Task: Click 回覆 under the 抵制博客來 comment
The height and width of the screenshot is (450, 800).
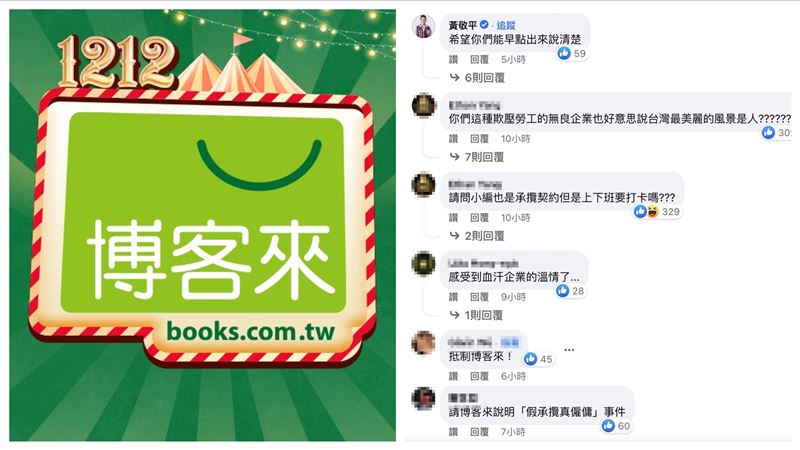Action: click(x=479, y=376)
